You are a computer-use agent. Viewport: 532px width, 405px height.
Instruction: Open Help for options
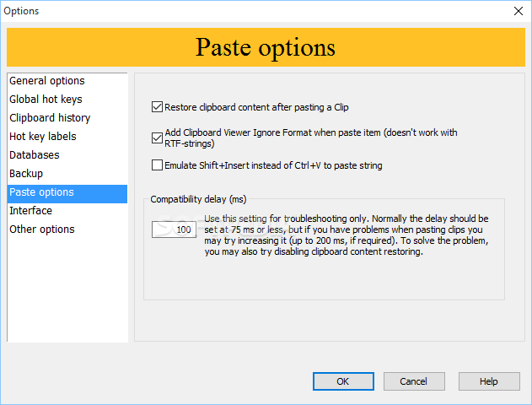(489, 381)
